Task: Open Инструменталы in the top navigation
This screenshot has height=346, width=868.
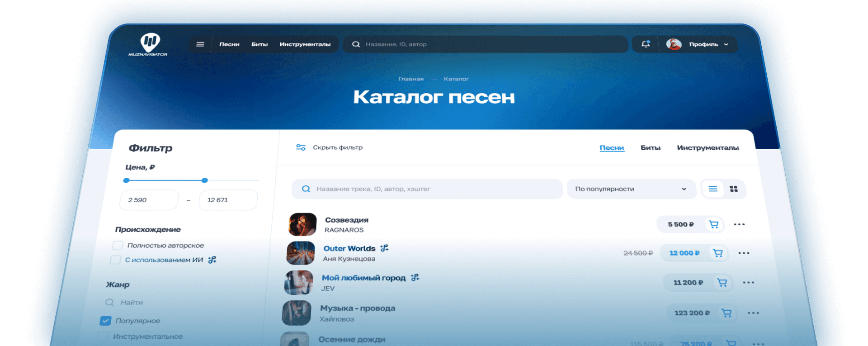Action: (x=305, y=44)
